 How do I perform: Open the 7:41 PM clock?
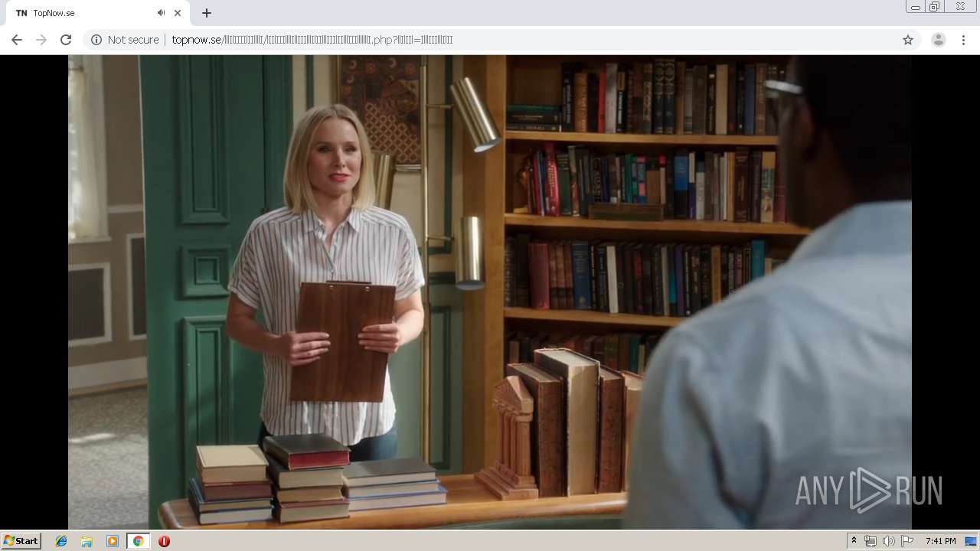click(940, 541)
